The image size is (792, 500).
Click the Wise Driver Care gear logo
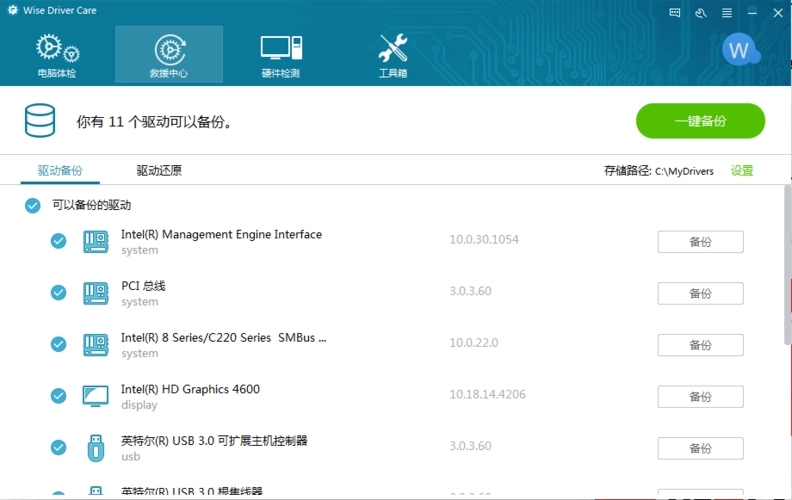coord(13,10)
